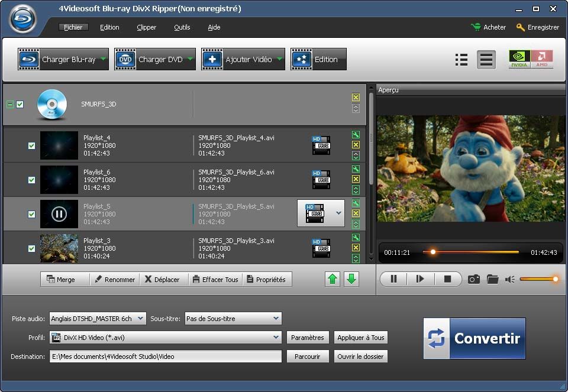This screenshot has height=392, width=568.
Task: Take a snapshot with camera icon
Action: [474, 279]
